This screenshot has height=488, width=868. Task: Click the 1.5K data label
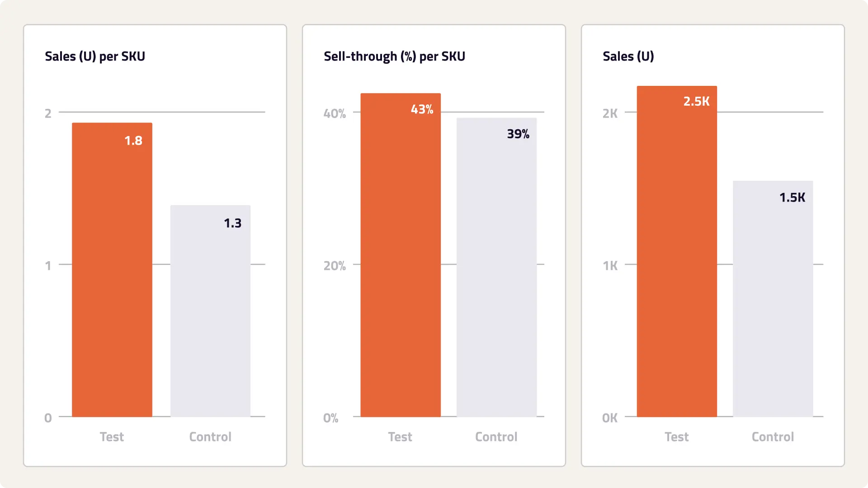point(792,197)
